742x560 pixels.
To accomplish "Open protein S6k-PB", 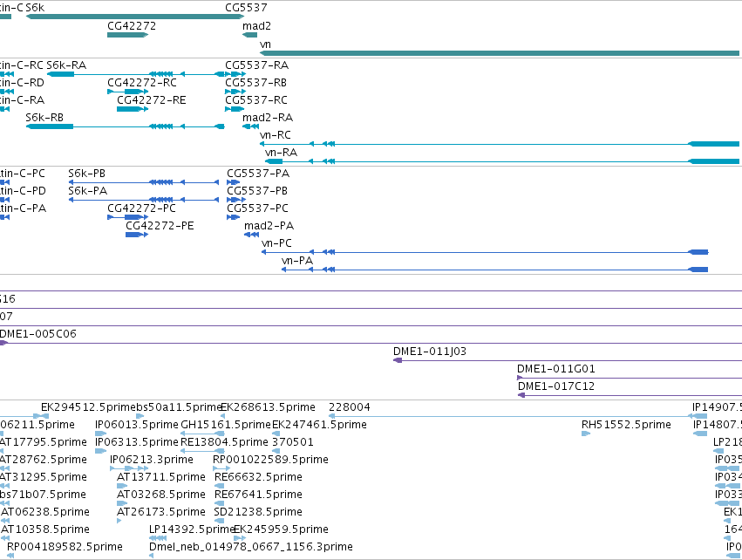I will pyautogui.click(x=144, y=182).
